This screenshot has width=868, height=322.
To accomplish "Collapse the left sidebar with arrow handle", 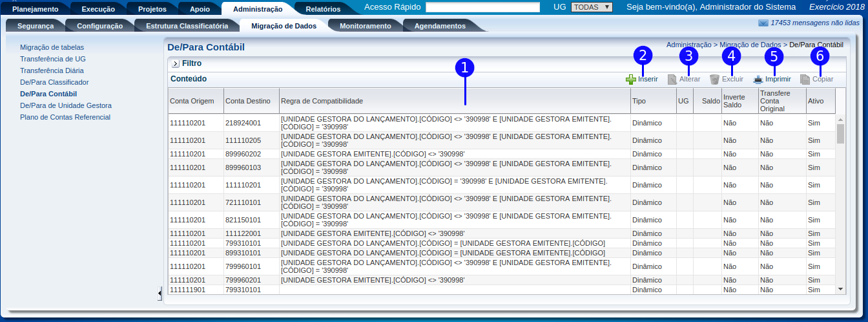I will pos(160,294).
